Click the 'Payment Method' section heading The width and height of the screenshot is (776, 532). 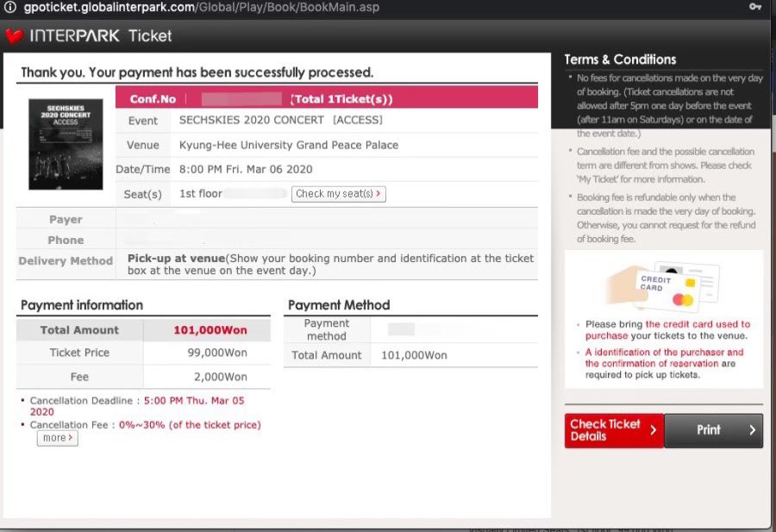(x=339, y=305)
